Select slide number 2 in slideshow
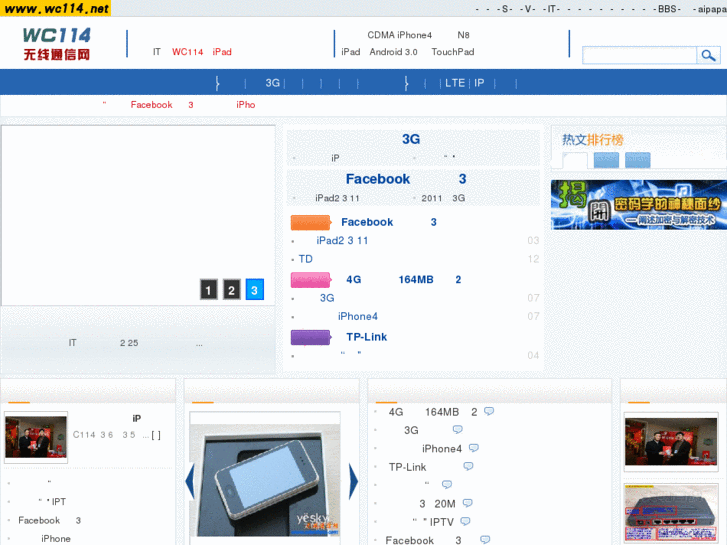 click(231, 289)
